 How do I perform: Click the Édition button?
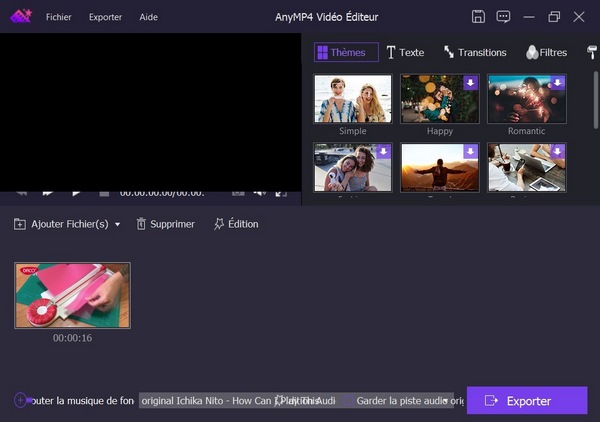[x=236, y=224]
